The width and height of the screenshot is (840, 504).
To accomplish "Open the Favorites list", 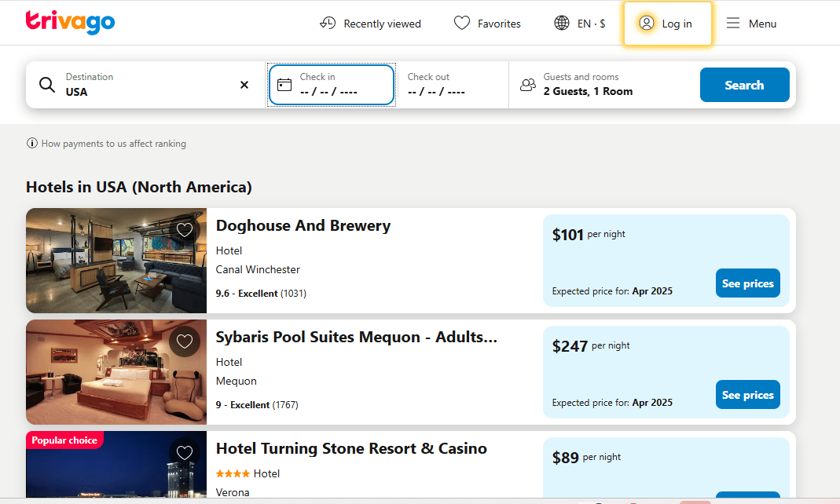I will (487, 24).
